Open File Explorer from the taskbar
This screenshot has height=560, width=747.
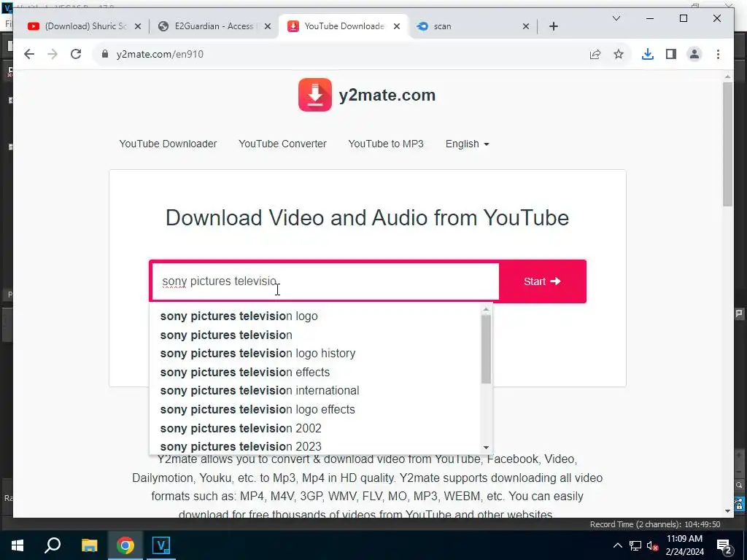(89, 545)
